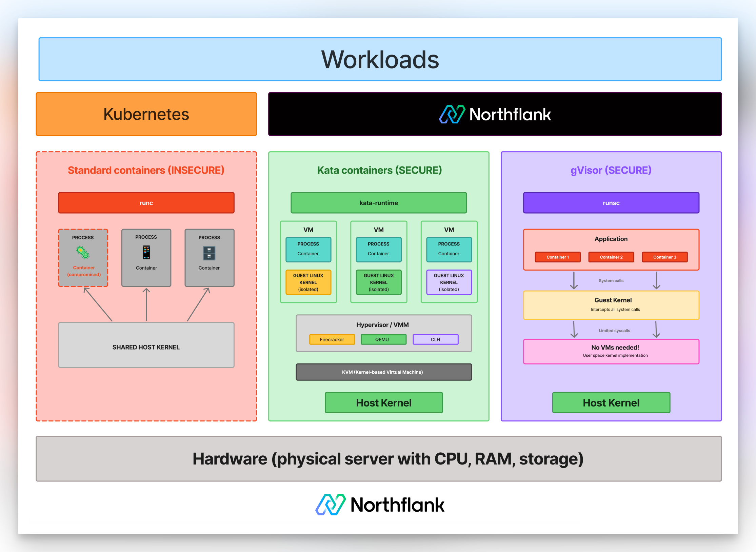The image size is (756, 552).
Task: Click the Northflank logo mark in black banner
Action: coord(452,114)
